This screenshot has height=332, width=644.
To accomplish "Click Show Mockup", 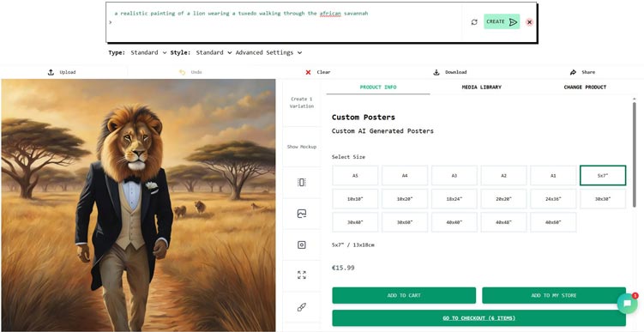I will tap(302, 147).
